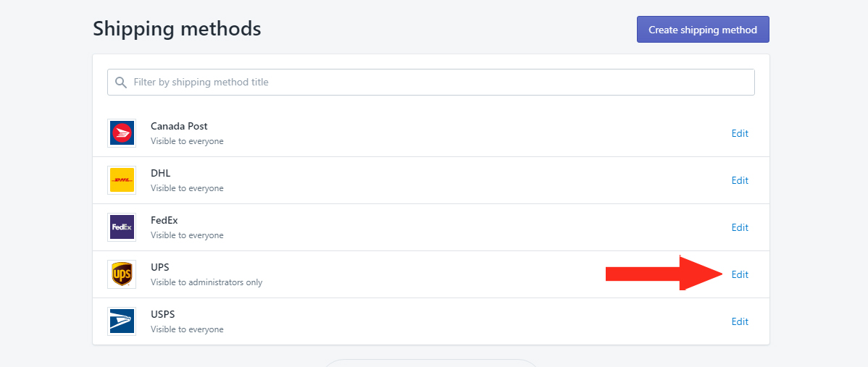Focus the shipping method title filter field
868x367 pixels.
[430, 82]
